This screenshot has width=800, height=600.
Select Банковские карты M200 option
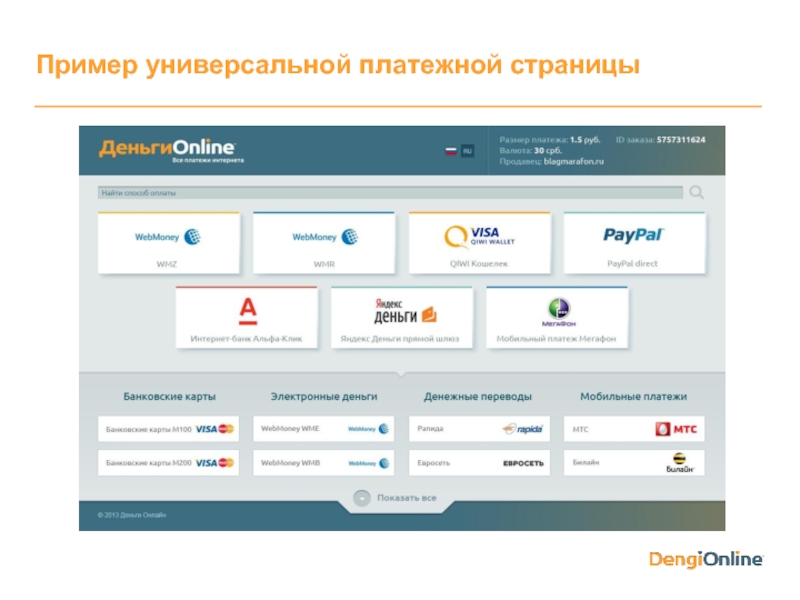[x=168, y=463]
